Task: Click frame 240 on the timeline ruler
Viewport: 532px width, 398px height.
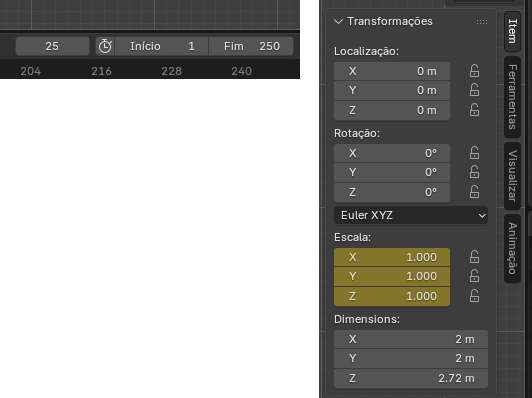Action: tap(242, 71)
